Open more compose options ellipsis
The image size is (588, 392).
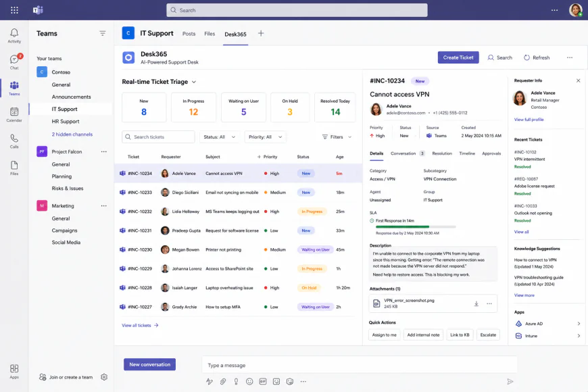[303, 381]
